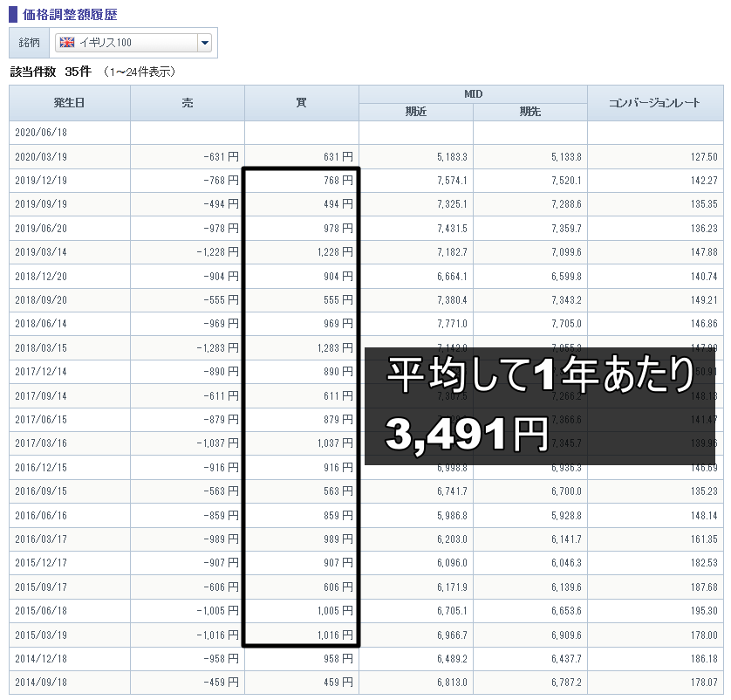
Task: Open the 銘柄 dropdown arrow
Action: click(204, 43)
